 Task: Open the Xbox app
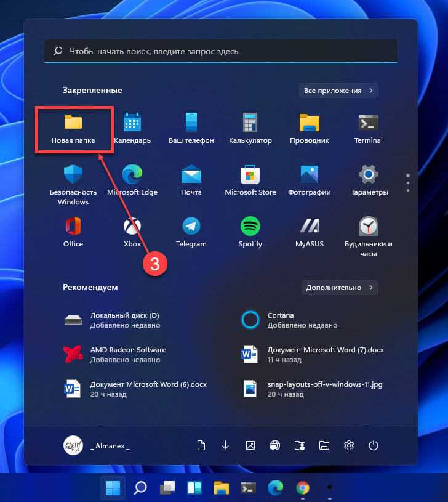(132, 233)
